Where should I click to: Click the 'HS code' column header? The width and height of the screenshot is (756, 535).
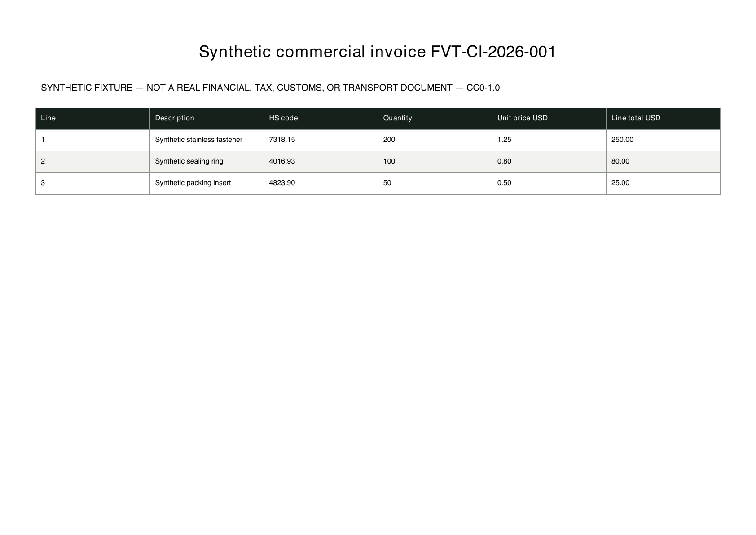click(321, 119)
